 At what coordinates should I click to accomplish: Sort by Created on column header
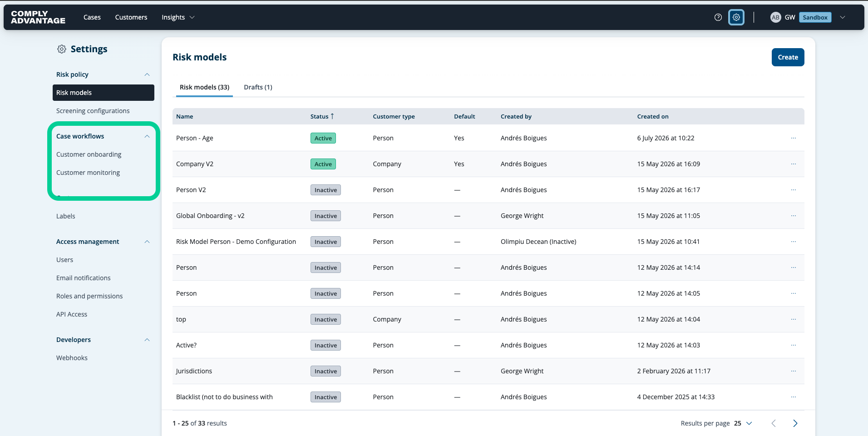point(653,116)
